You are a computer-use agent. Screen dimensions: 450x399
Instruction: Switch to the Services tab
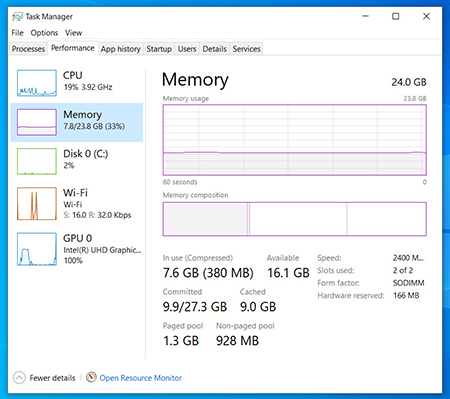point(246,49)
